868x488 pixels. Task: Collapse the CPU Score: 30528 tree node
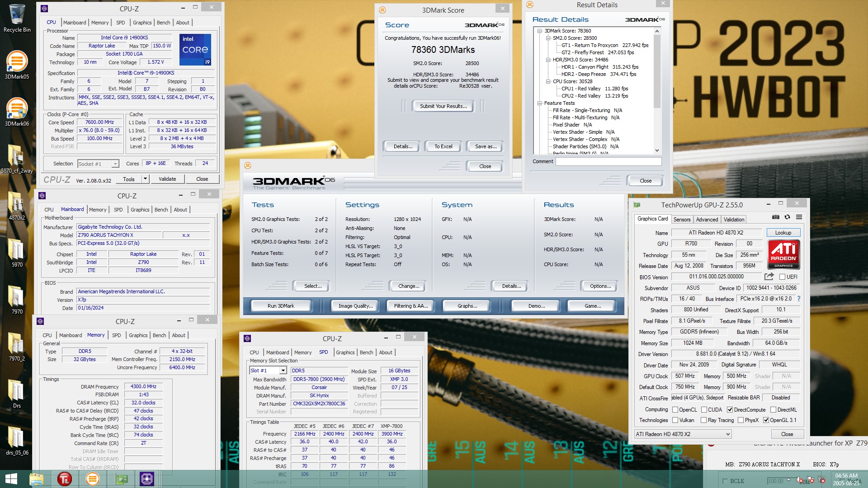(x=548, y=82)
